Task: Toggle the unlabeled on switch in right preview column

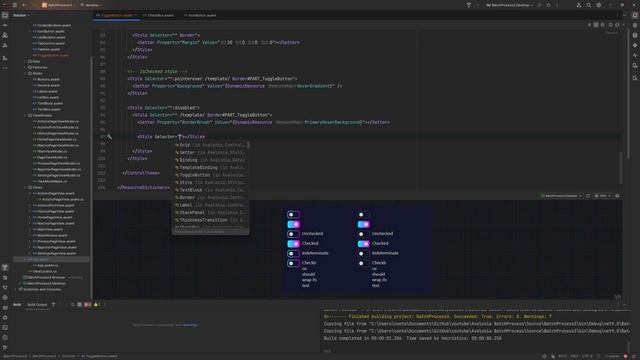Action: [x=363, y=224]
